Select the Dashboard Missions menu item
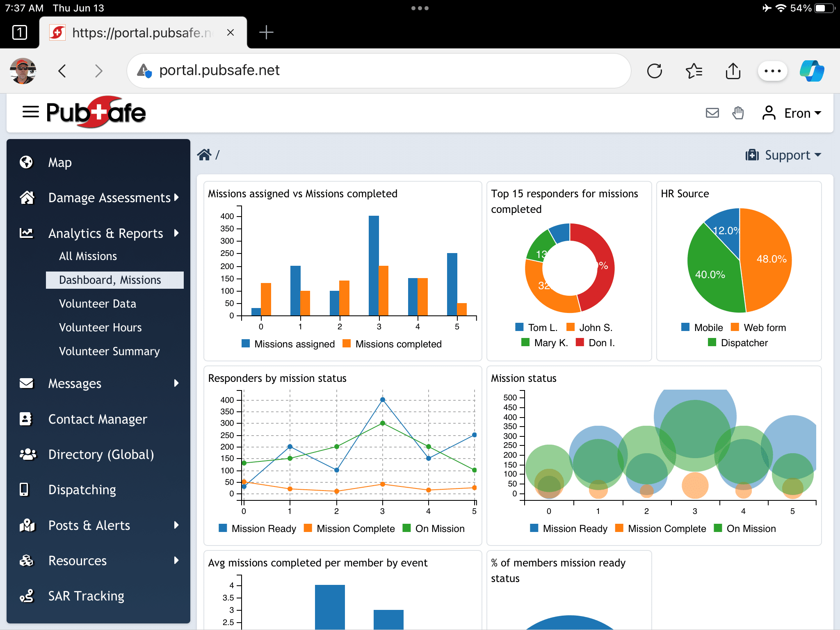The width and height of the screenshot is (840, 630). pyautogui.click(x=110, y=279)
